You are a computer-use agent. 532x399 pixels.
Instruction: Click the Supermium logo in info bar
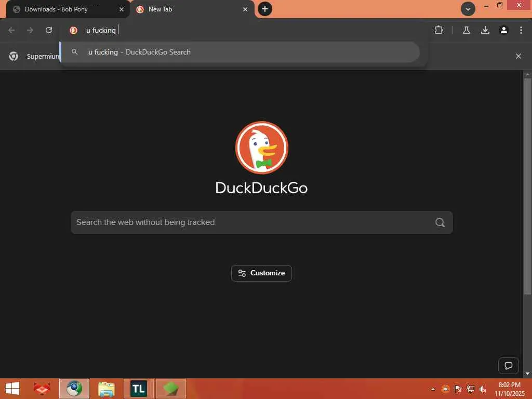tap(14, 56)
